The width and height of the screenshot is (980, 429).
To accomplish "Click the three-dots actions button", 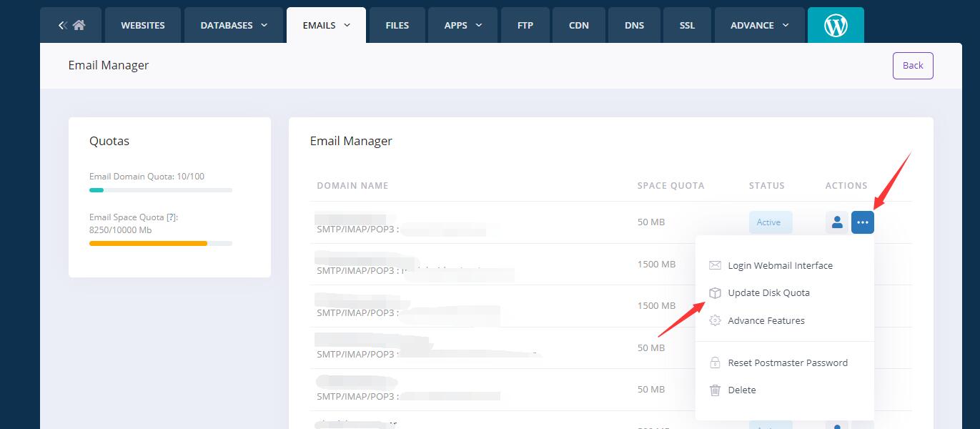I will [862, 222].
